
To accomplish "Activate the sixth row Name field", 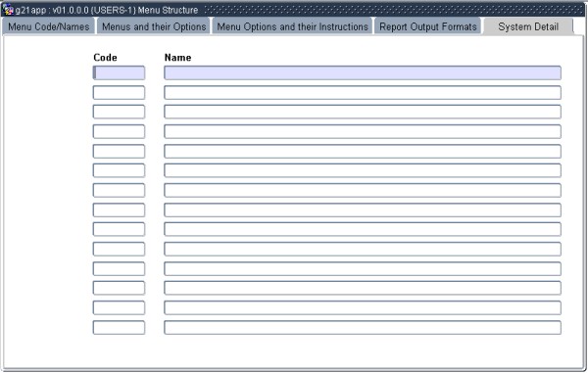I will tap(363, 170).
